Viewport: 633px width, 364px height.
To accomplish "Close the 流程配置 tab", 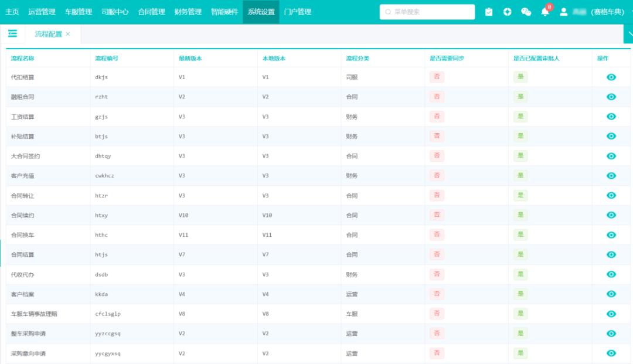I will pyautogui.click(x=68, y=34).
